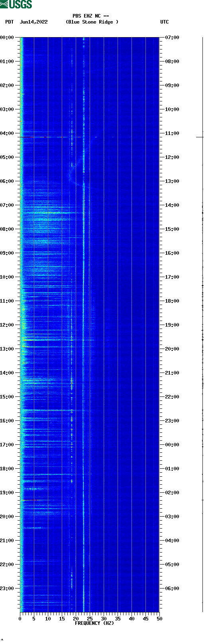Image resolution: width=220 pixels, height=644 pixels.
Task: Click the '(Blue Stone Ridge )' location text
Action: [92, 22]
